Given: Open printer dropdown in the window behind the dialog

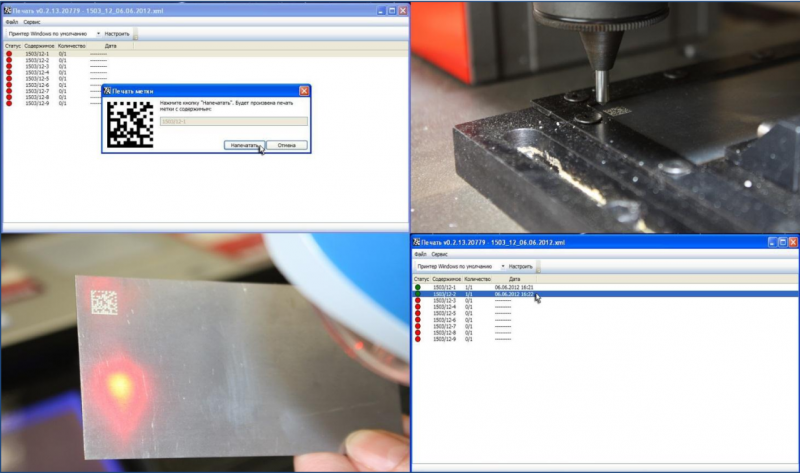Looking at the screenshot, I should (x=98, y=33).
